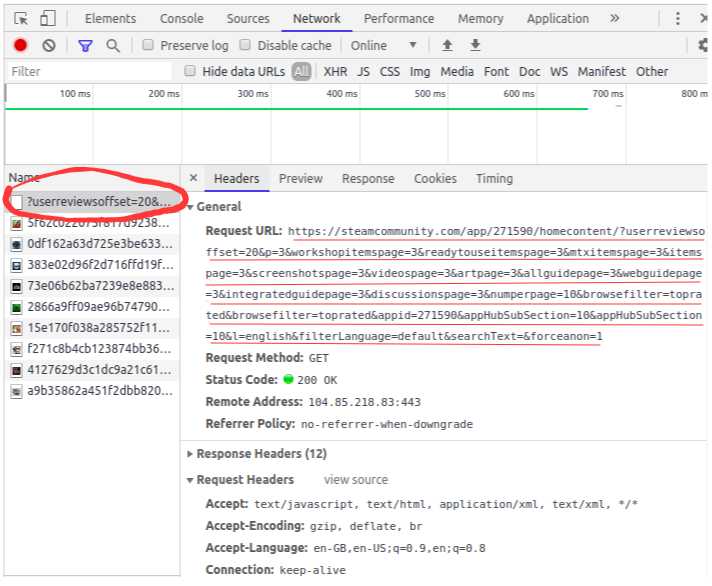
Task: Select request 0df162a63d725e3be633…
Action: (93, 244)
